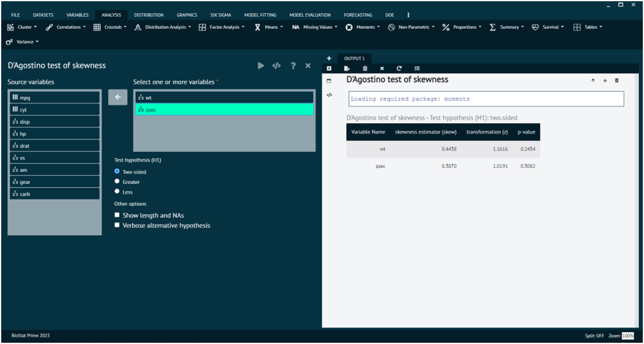The image size is (644, 344).
Task: Enable Show length and NAs checkbox
Action: (x=117, y=215)
